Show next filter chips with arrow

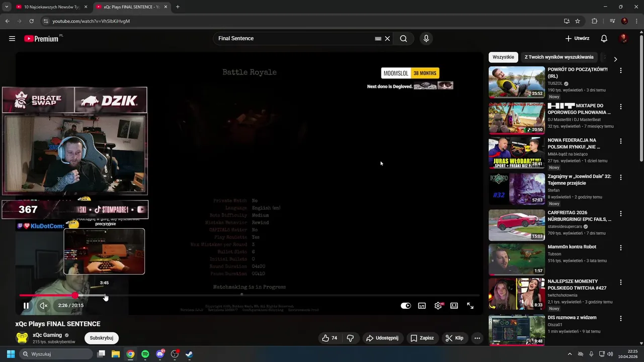pyautogui.click(x=615, y=59)
